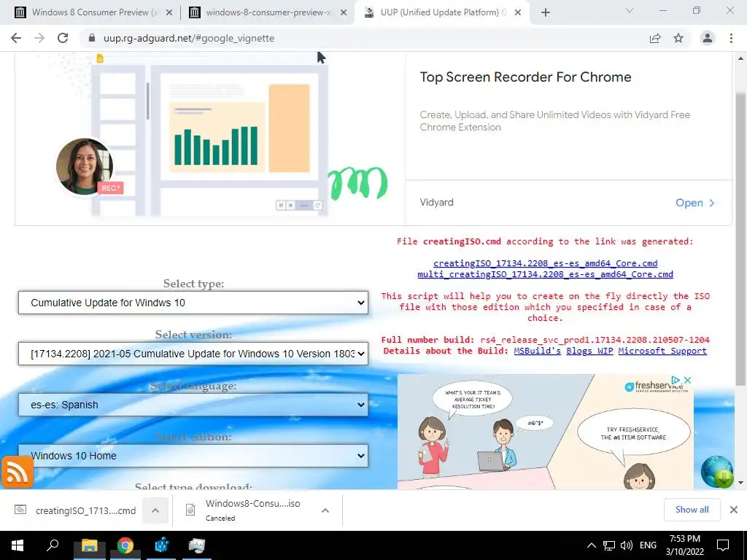This screenshot has width=747, height=560.
Task: Open the edition dropdown showing Windows 10 Home
Action: click(x=193, y=456)
